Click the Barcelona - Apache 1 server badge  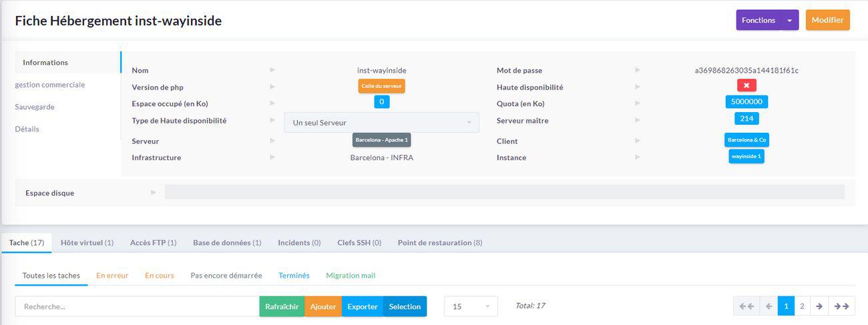pos(381,140)
